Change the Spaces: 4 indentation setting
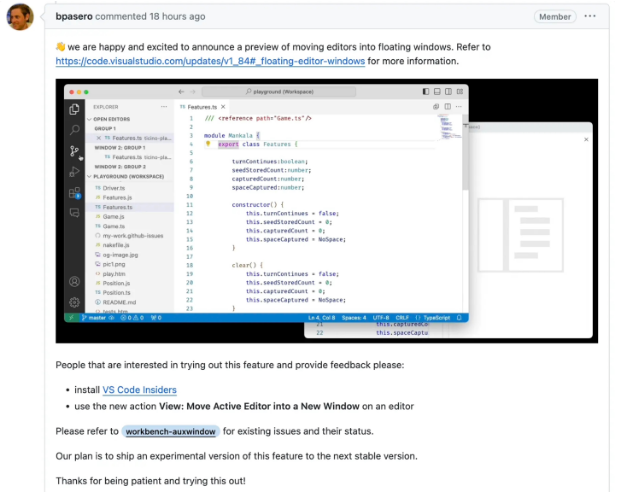Viewport: 620px width, 492px height. (x=354, y=318)
